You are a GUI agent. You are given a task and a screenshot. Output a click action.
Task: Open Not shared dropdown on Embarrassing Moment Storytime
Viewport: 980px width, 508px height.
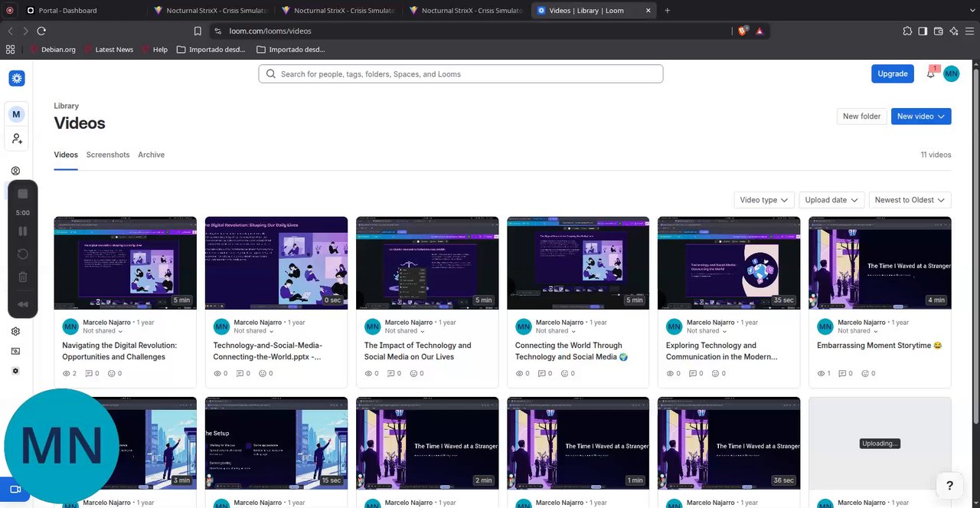(x=857, y=331)
